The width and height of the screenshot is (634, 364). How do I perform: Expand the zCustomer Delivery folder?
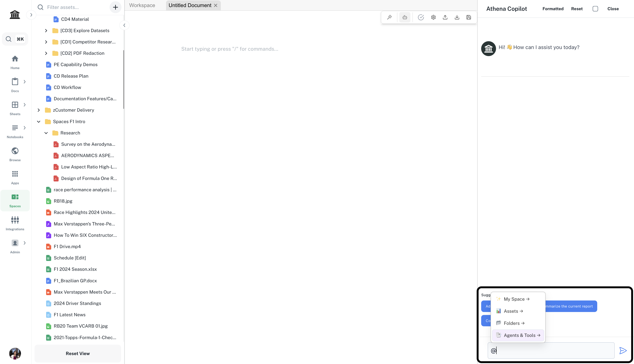click(39, 110)
